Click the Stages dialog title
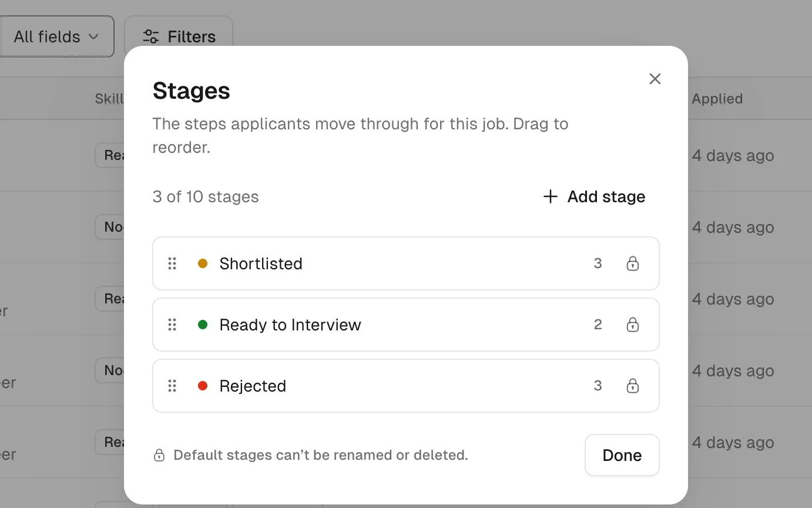 pyautogui.click(x=191, y=91)
